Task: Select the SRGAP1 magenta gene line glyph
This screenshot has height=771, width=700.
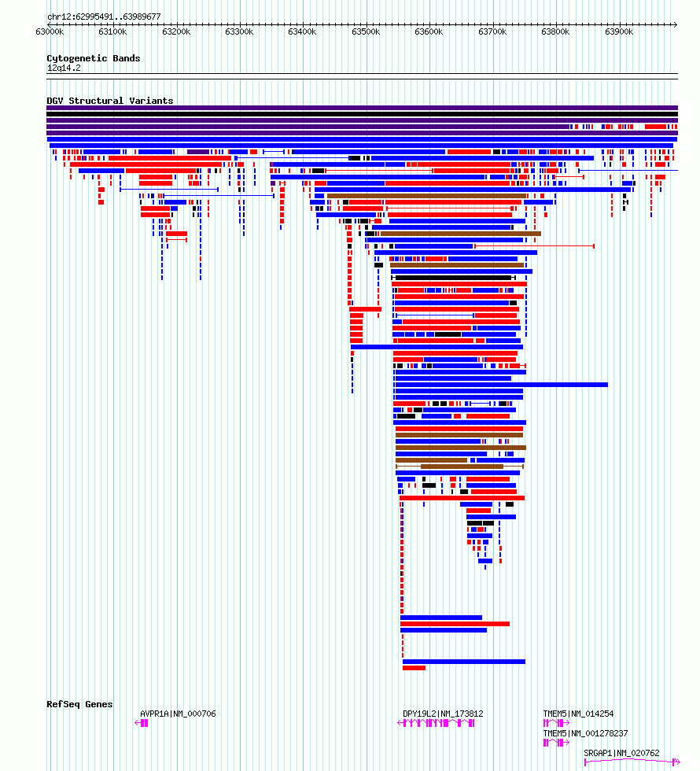Action: pyautogui.click(x=632, y=762)
